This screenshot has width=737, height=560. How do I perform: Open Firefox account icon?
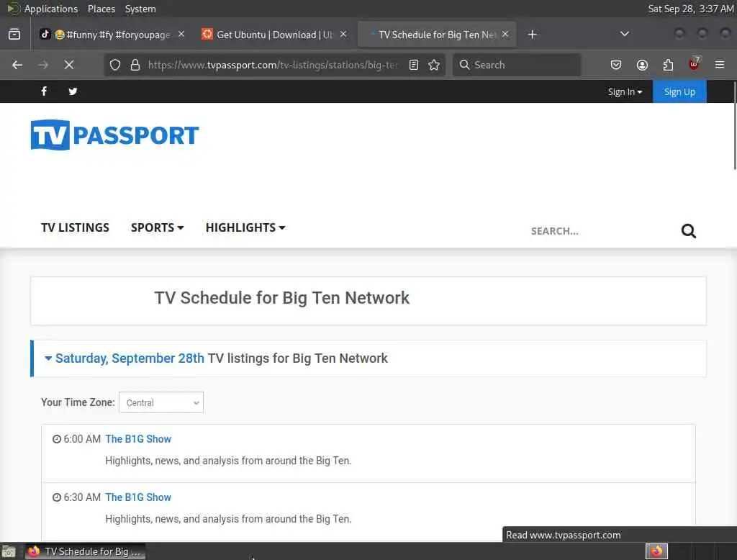pos(642,65)
